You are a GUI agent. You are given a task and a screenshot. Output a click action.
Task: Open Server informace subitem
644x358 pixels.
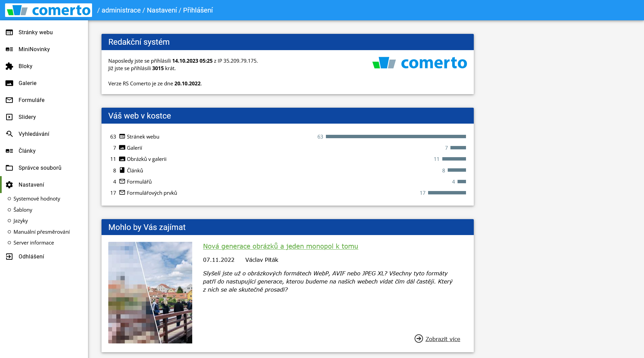[x=34, y=243]
